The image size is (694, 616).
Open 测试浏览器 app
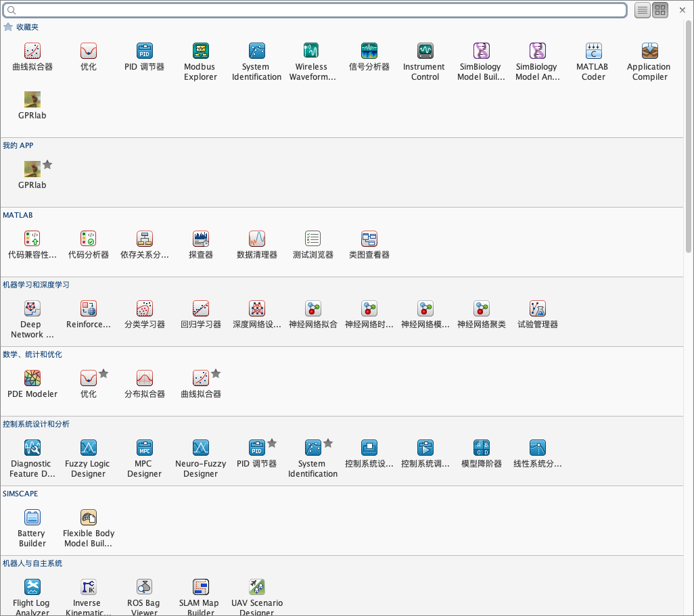point(313,245)
